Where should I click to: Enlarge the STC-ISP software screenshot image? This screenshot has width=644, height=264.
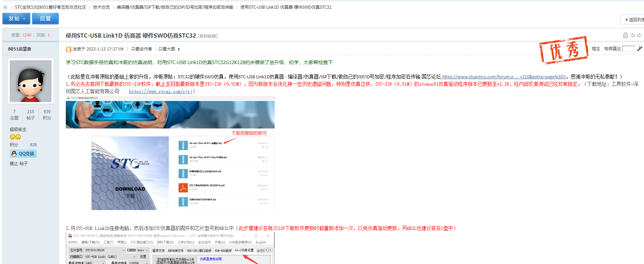170,248
